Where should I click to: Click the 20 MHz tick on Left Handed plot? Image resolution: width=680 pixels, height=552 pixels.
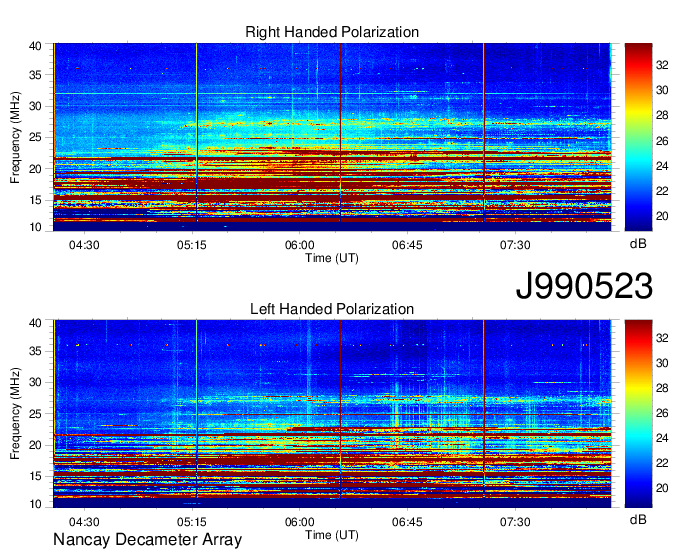point(36,445)
